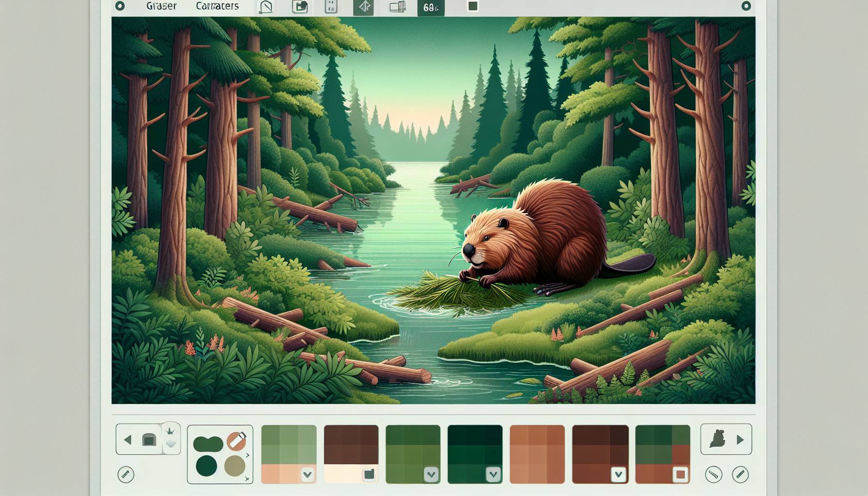The image size is (868, 496).
Task: Expand dropdown on dark brown palette
Action: click(x=618, y=475)
